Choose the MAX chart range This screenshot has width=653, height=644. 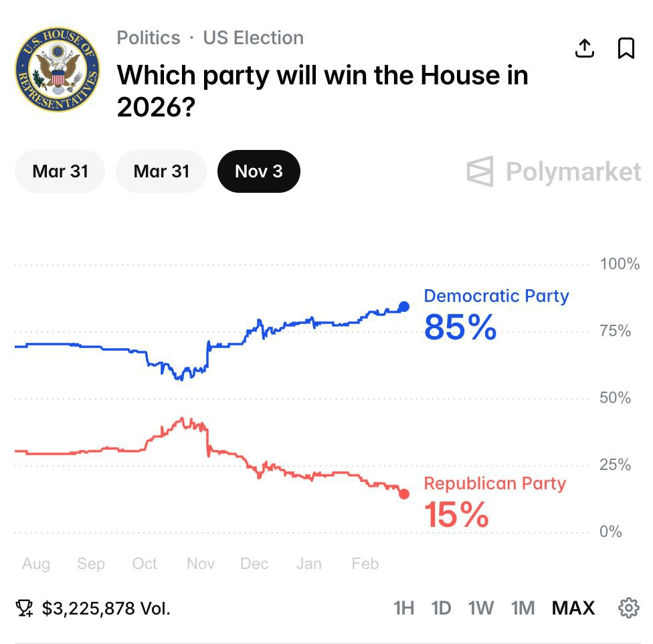point(573,608)
